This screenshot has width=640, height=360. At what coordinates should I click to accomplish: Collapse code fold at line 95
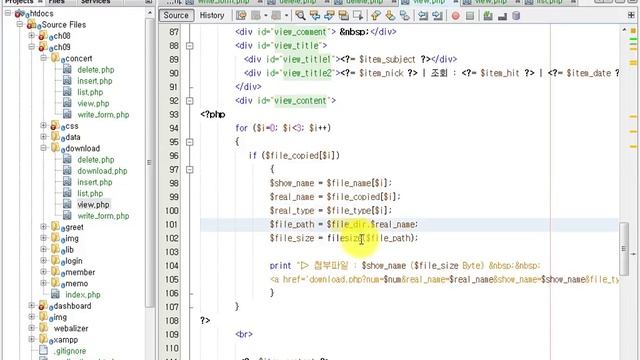pos(189,142)
